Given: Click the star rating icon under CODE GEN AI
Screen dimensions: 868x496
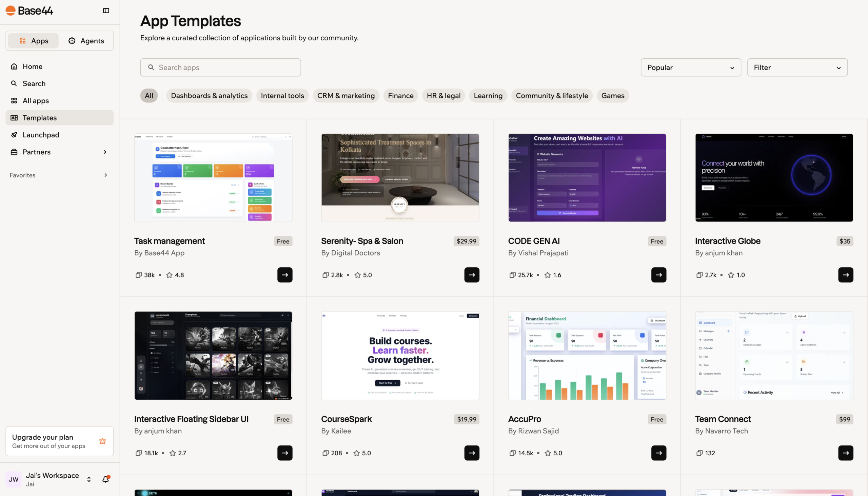Looking at the screenshot, I should [547, 275].
